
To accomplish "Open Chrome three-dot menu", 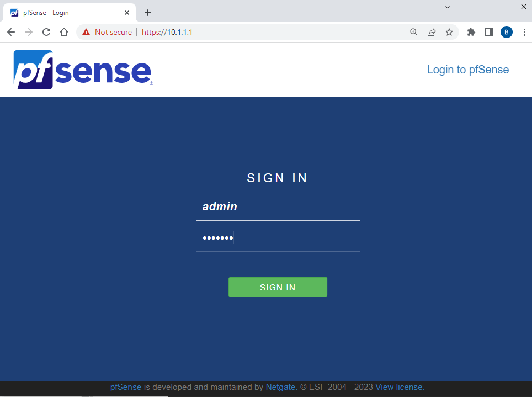I will [524, 32].
